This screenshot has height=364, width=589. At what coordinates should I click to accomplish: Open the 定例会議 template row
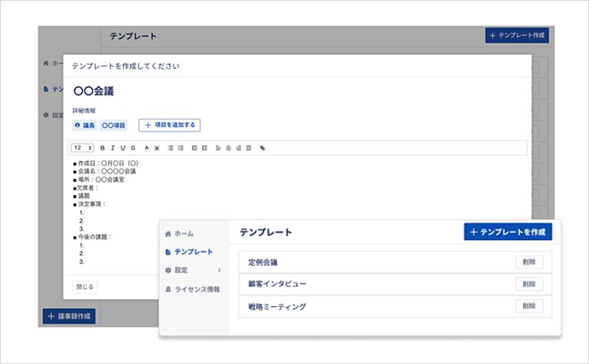click(395, 262)
